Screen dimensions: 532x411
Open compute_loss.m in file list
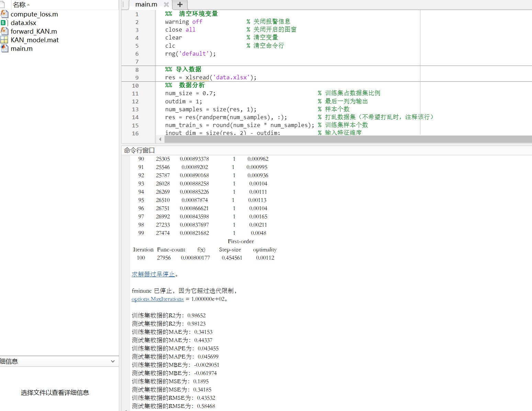pos(34,14)
